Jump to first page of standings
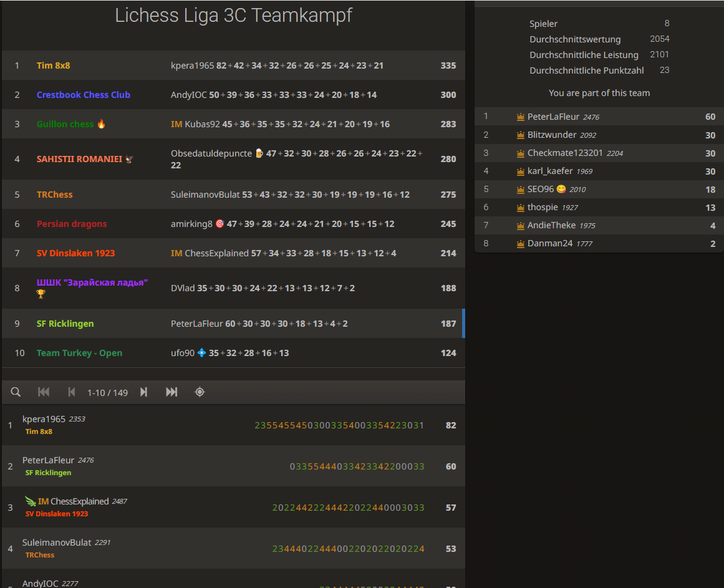 pyautogui.click(x=44, y=392)
